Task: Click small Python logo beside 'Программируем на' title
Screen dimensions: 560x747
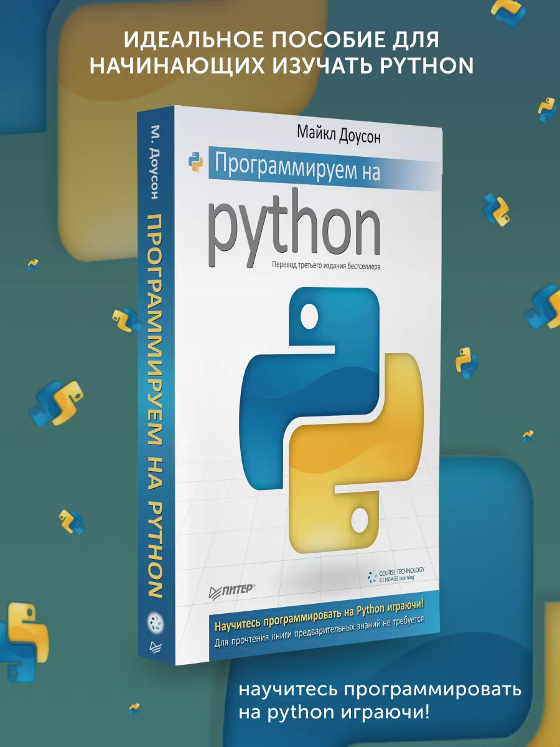Action: click(x=196, y=161)
